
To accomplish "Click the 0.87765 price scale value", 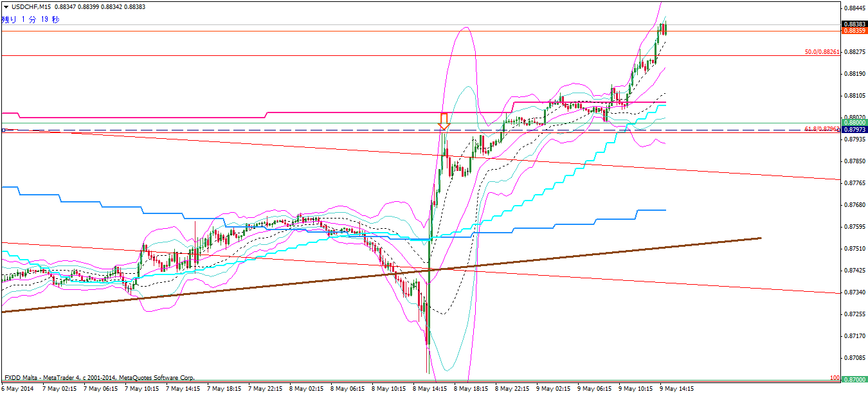I will 854,183.
